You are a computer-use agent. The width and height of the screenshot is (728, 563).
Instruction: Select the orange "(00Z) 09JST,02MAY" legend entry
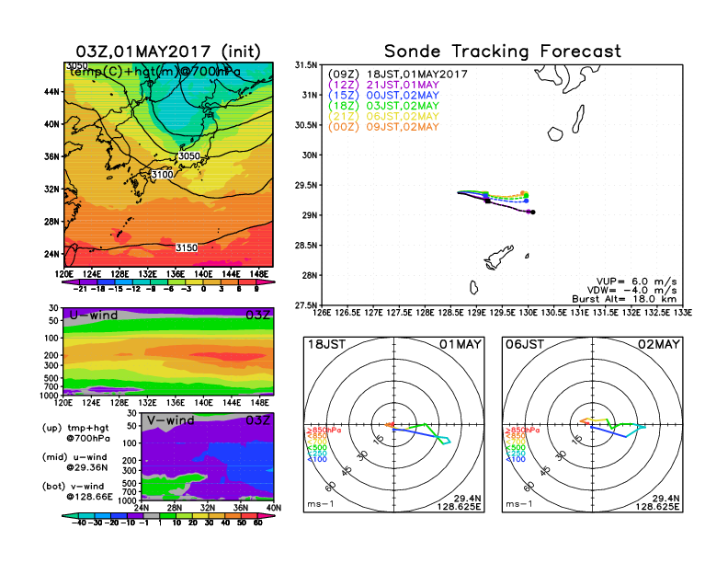coord(383,127)
